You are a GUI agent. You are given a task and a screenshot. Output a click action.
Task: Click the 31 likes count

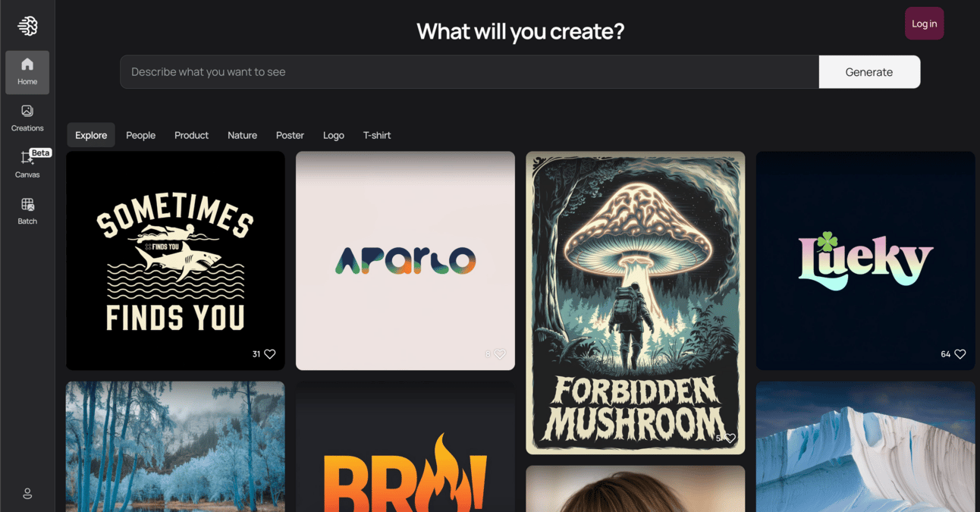point(256,354)
